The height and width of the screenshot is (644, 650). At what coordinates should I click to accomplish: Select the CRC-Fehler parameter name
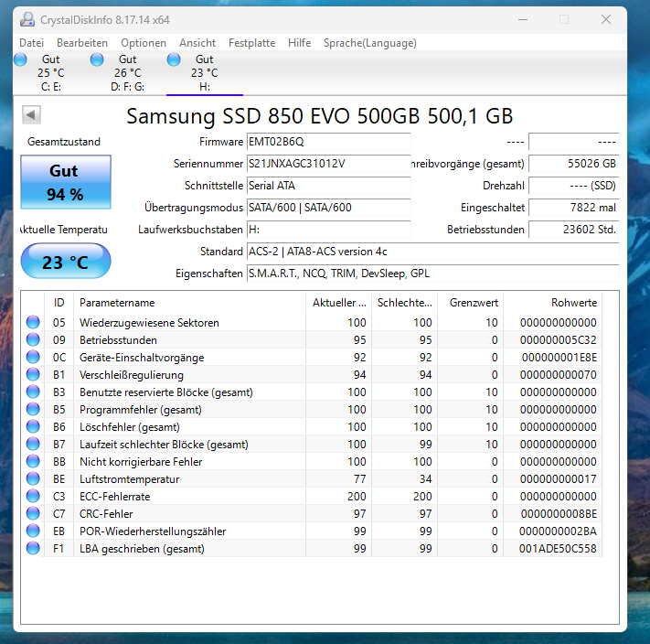pyautogui.click(x=106, y=514)
